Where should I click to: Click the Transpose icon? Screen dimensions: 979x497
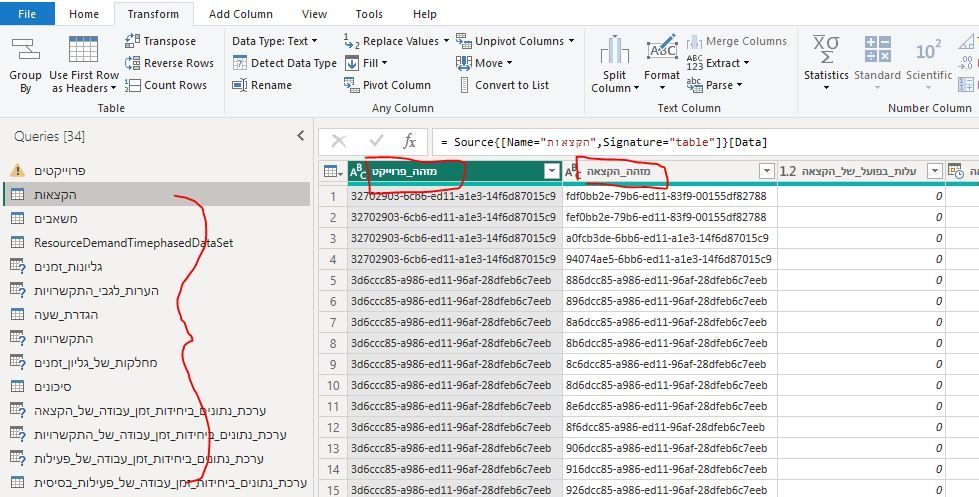tap(133, 41)
